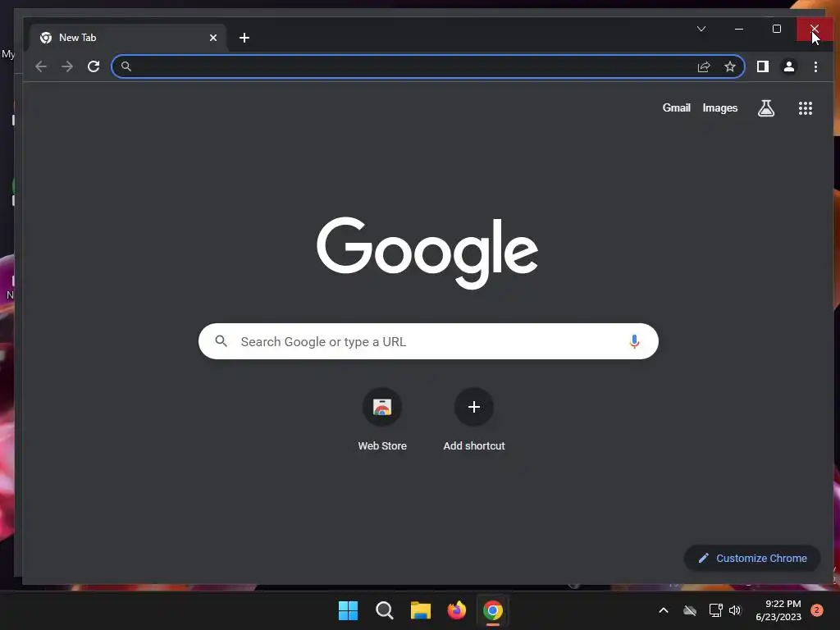Open the clock showing 9:22 PM
Screen dimensions: 840x630
(778, 610)
